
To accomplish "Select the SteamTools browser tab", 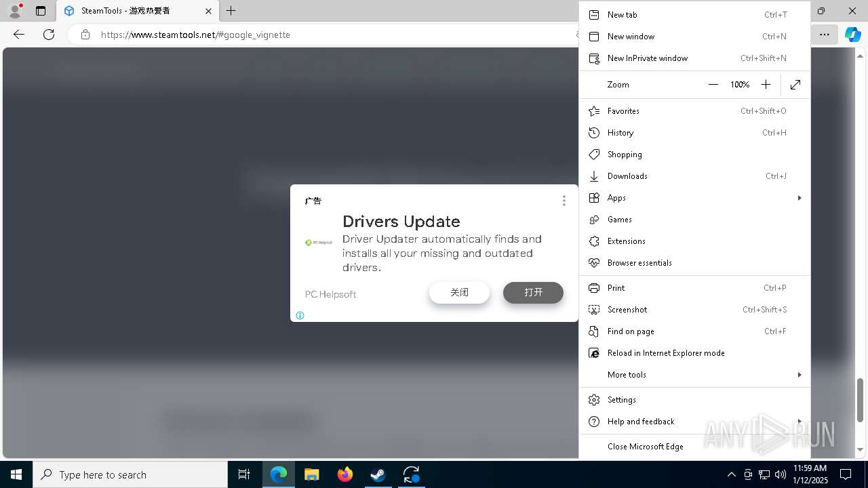I will pos(138,11).
